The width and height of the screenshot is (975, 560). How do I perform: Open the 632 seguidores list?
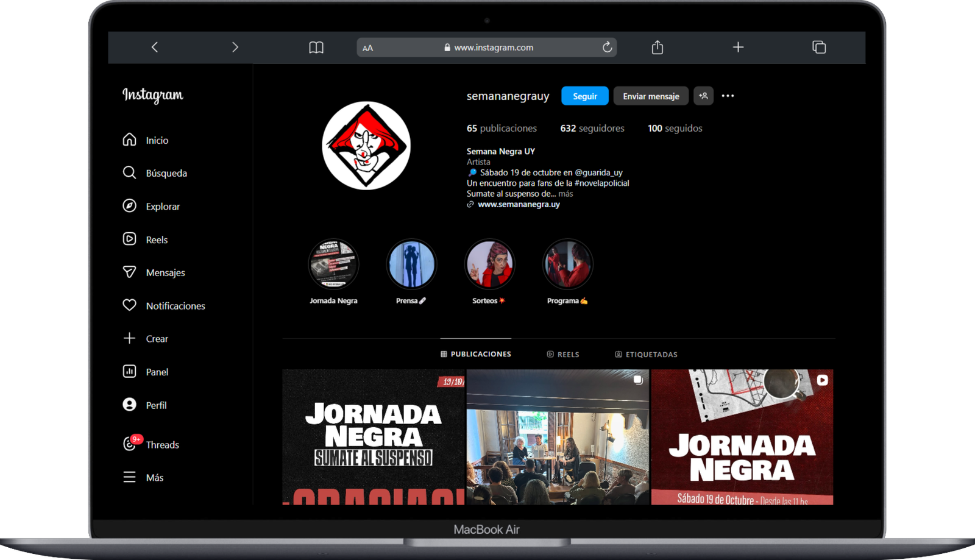(x=592, y=128)
